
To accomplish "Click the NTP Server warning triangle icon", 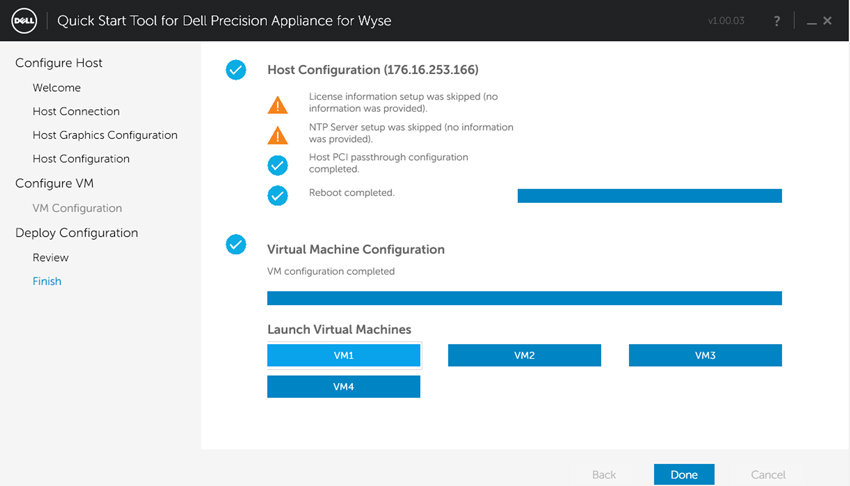I will coord(278,135).
